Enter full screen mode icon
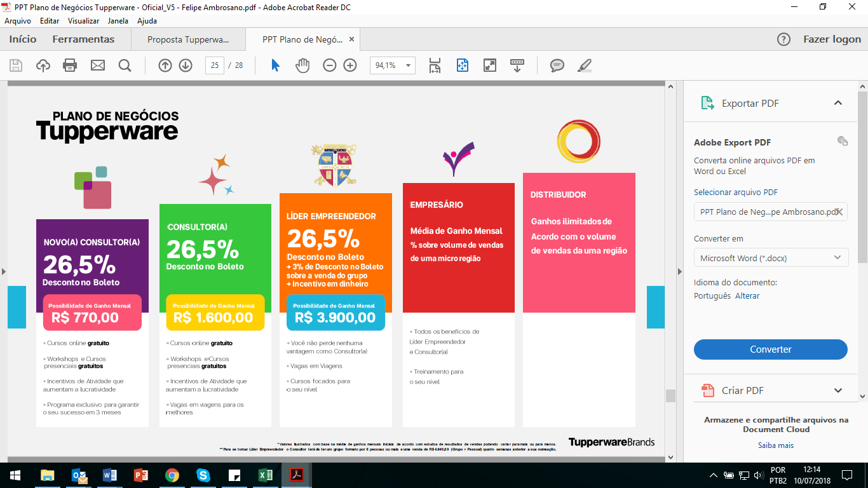This screenshot has width=868, height=488. pyautogui.click(x=490, y=65)
